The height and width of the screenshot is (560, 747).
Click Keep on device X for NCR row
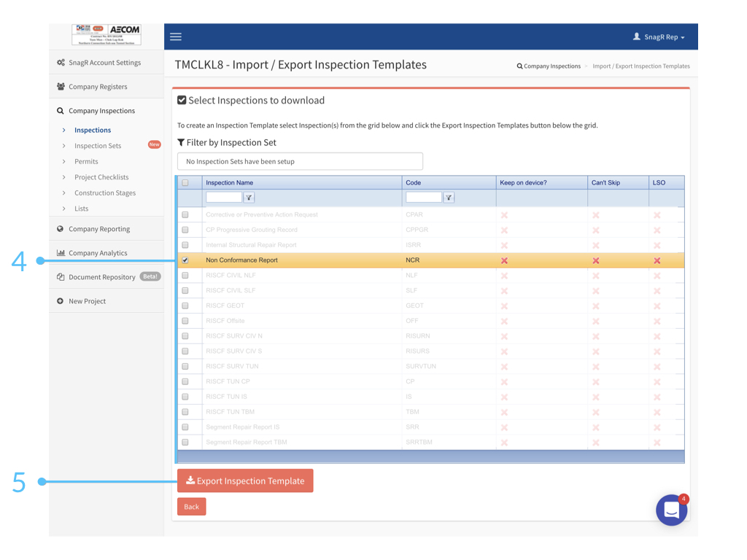[x=504, y=260]
